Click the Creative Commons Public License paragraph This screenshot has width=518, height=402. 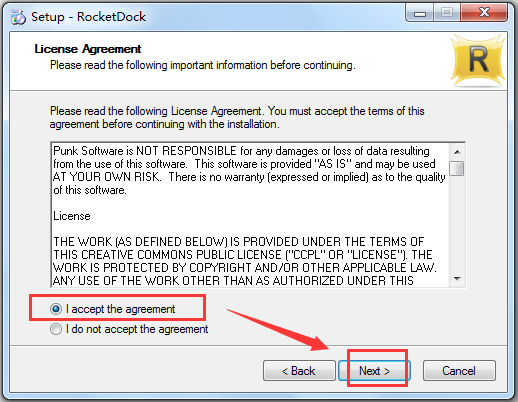pyautogui.click(x=245, y=261)
